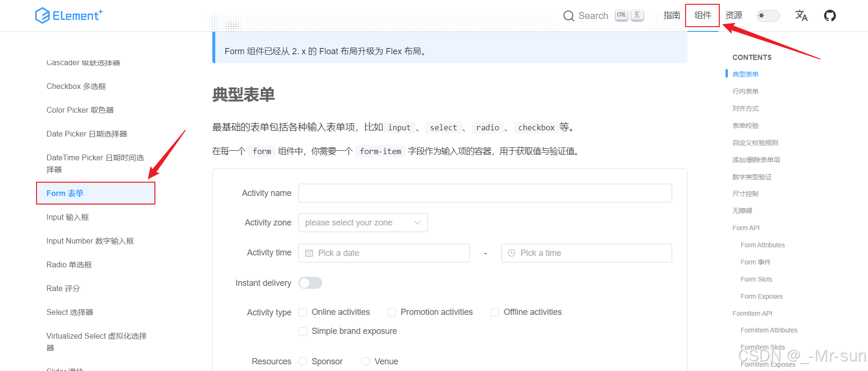Open the 资源 nav item
The height and width of the screenshot is (371, 868).
tap(734, 15)
